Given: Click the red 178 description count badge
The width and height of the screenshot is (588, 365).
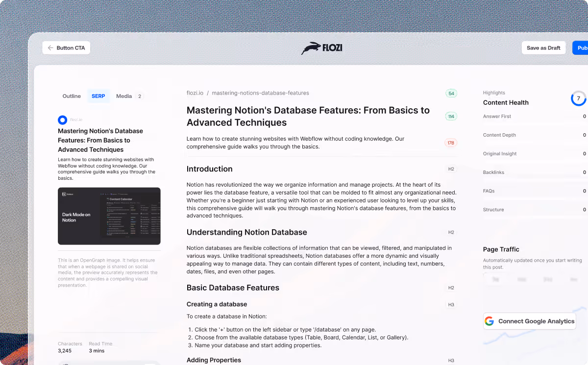Looking at the screenshot, I should coord(451,143).
